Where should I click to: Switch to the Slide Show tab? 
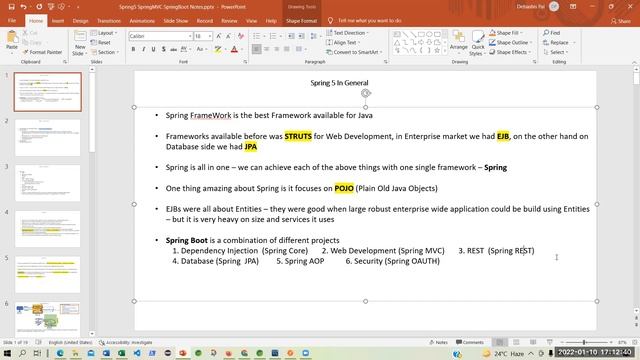tap(176, 20)
